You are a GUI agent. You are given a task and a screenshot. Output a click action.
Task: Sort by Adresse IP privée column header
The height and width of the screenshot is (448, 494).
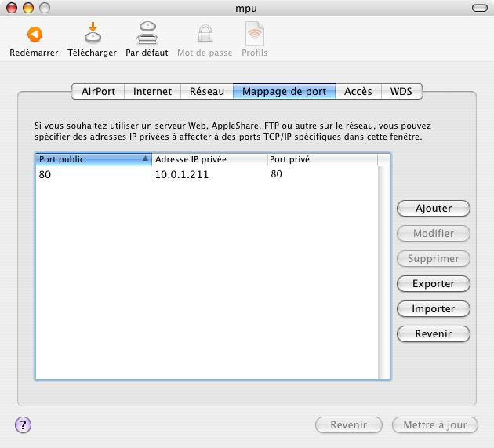pos(208,159)
